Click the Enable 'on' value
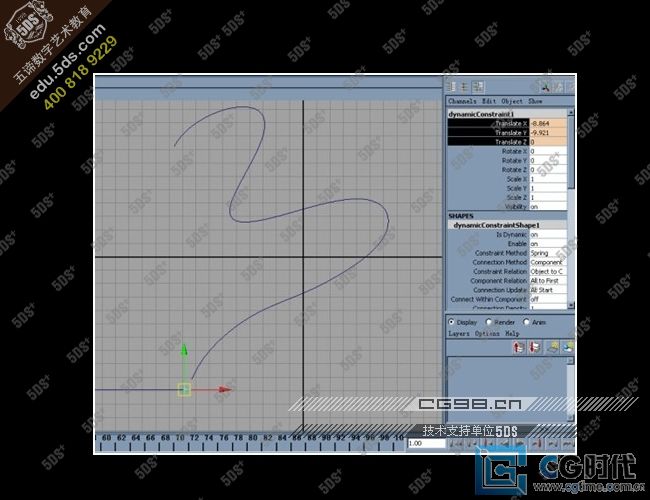650x500 pixels. 548,244
